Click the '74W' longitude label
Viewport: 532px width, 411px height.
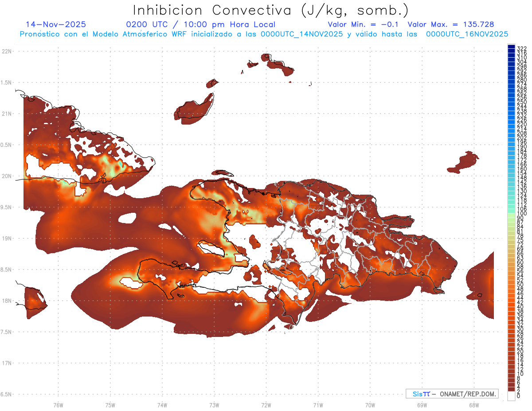tap(162, 405)
